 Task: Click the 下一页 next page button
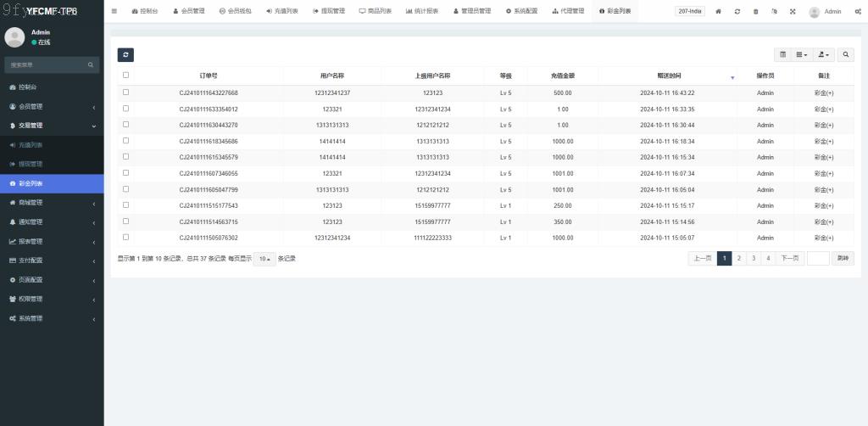pyautogui.click(x=789, y=258)
